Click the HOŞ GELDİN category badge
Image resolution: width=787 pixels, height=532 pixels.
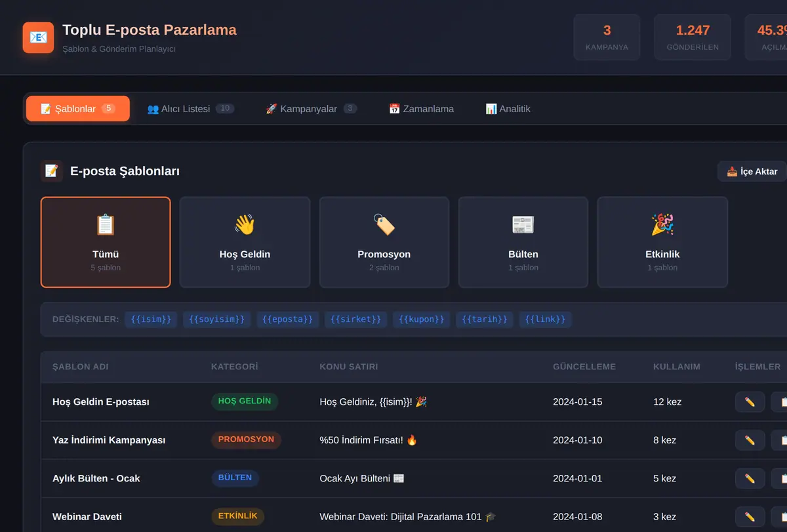245,401
